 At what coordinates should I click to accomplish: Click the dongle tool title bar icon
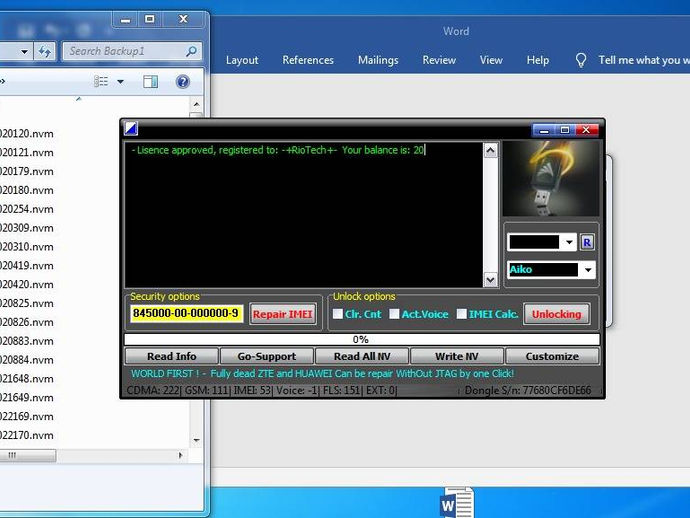click(131, 129)
